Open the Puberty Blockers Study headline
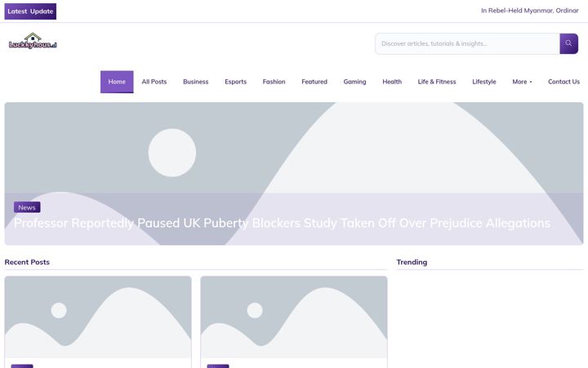The height and width of the screenshot is (368, 588). tap(282, 223)
